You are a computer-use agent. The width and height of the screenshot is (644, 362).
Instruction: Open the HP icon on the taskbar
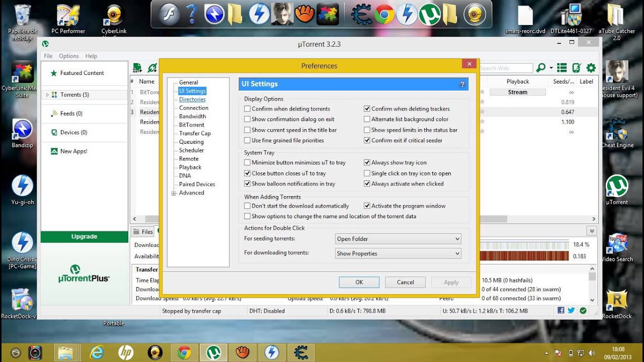(x=125, y=352)
